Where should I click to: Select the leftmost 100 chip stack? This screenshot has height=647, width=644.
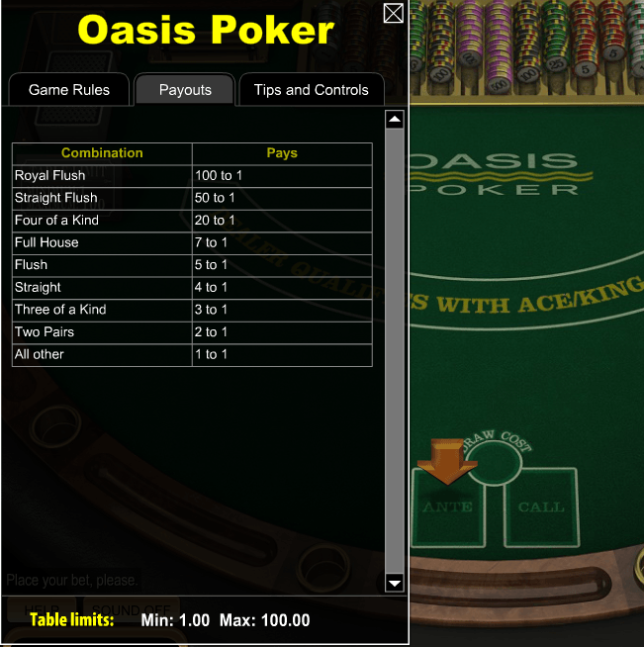pyautogui.click(x=440, y=47)
